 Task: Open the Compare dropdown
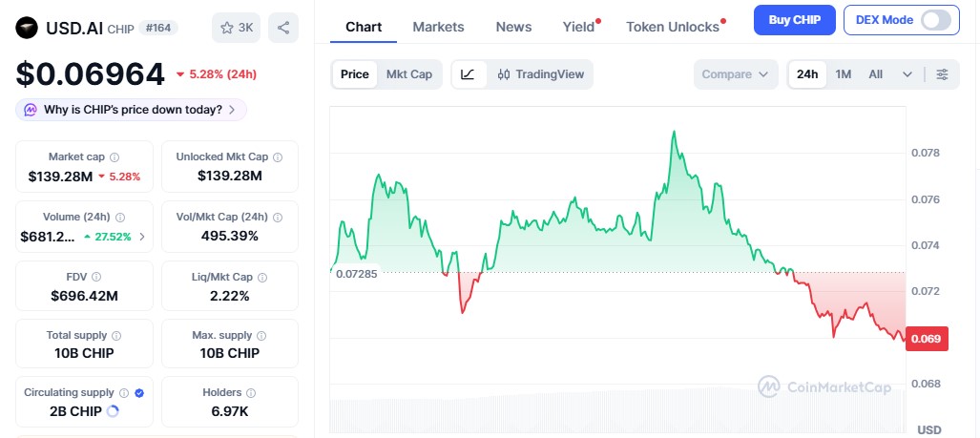[x=735, y=74]
